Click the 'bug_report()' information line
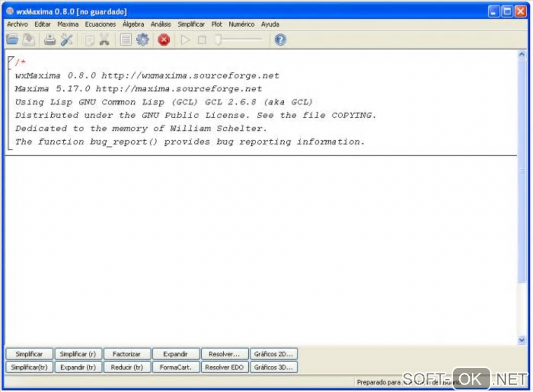Screen dimensions: 533x392 tap(190, 142)
